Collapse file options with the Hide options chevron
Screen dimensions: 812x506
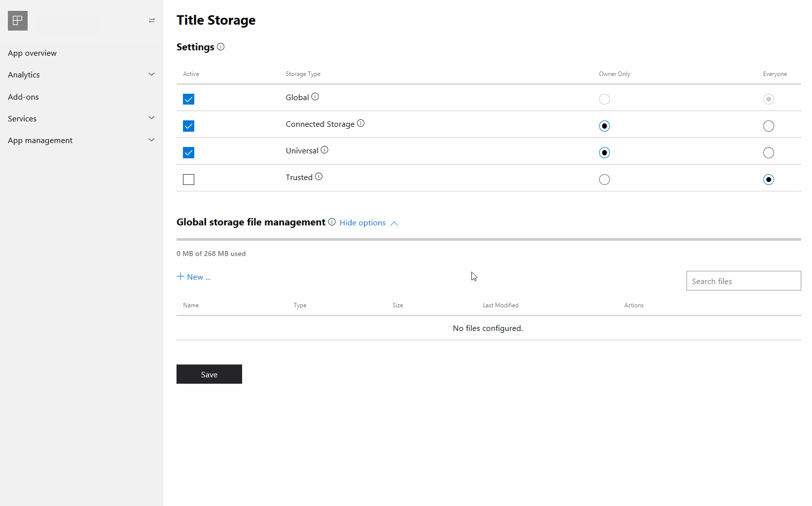point(394,223)
